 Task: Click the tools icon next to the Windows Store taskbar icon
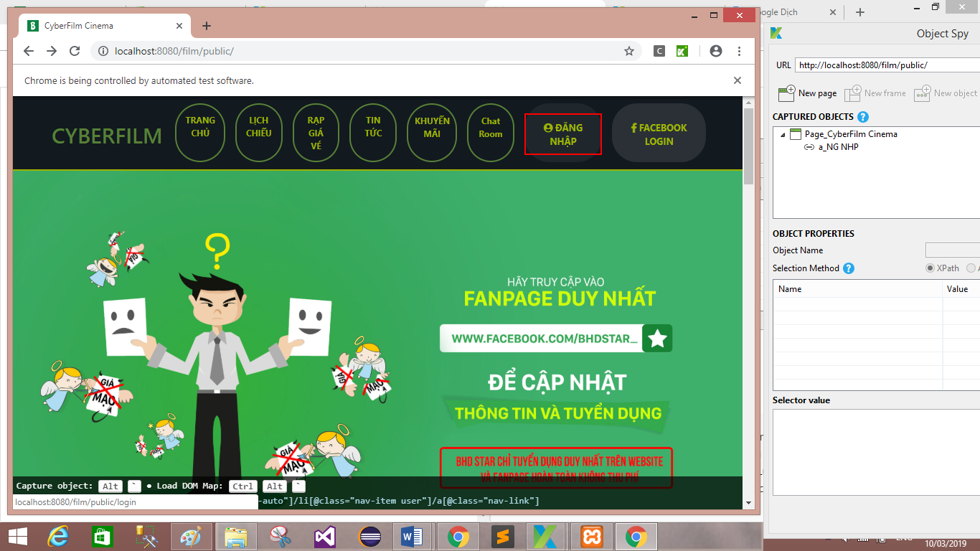147,536
